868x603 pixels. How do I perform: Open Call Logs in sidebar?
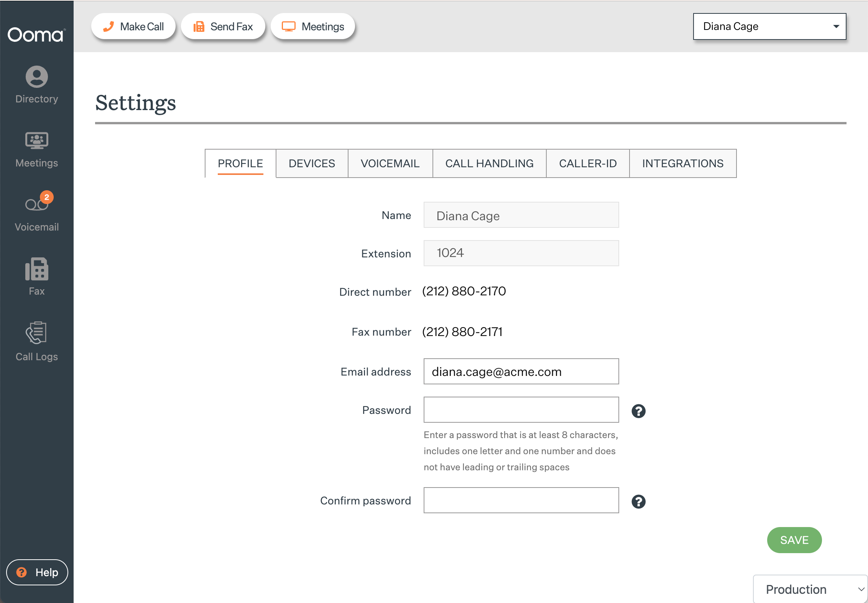(x=37, y=341)
